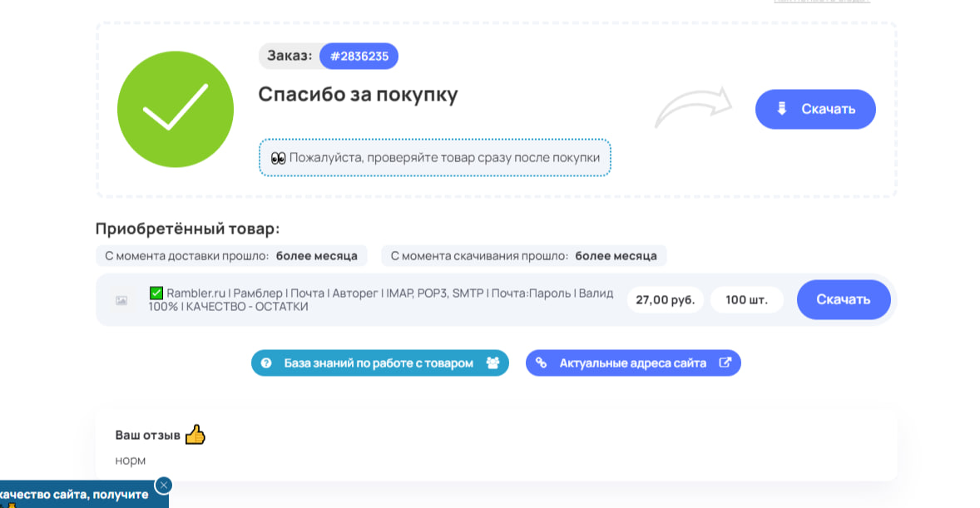
Task: Click the Заказ: label
Action: [290, 56]
